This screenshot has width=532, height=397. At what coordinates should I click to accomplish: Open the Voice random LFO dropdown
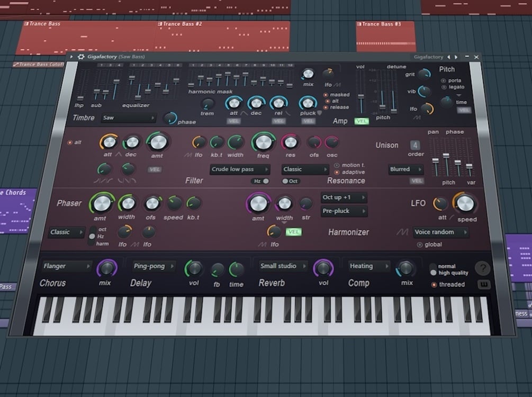coord(441,232)
